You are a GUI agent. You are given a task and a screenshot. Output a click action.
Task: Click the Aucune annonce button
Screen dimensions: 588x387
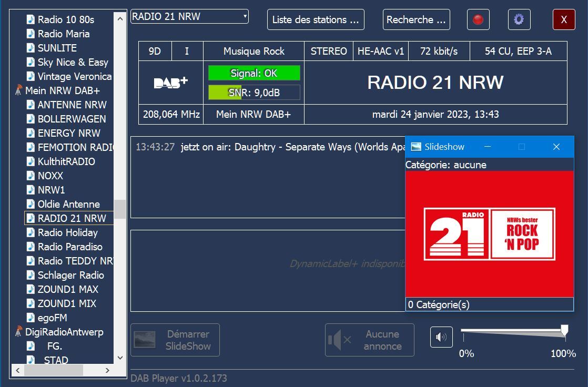369,340
